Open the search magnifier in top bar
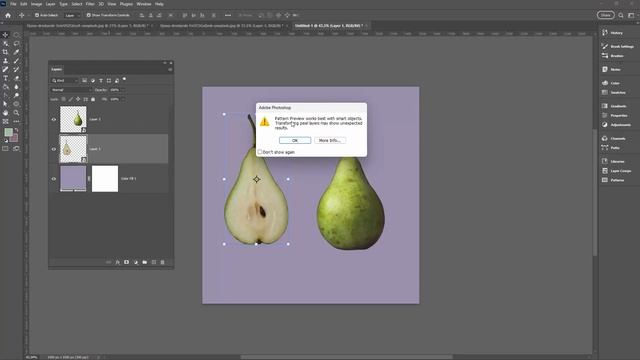This screenshot has height=360, width=640. tap(621, 15)
